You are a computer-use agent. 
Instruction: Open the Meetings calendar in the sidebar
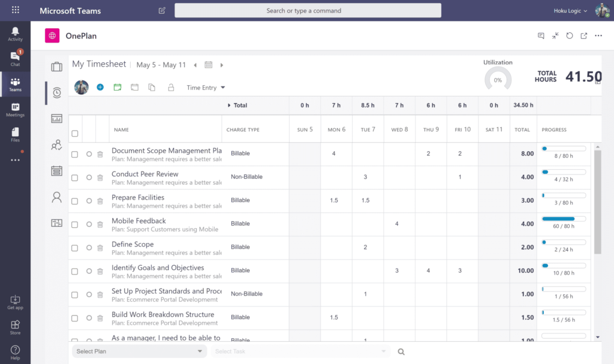click(x=15, y=110)
